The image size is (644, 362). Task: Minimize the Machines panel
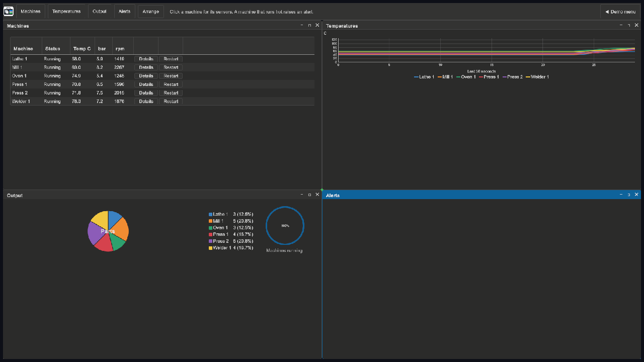pos(302,25)
